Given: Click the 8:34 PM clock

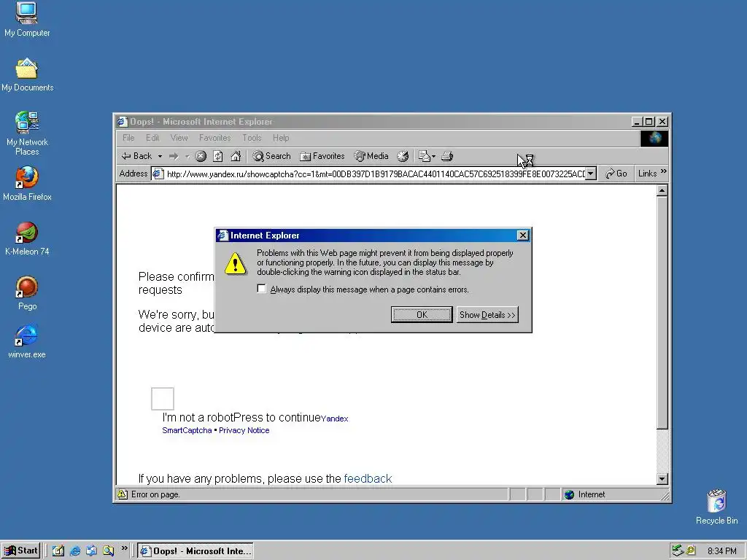Looking at the screenshot, I should (721, 551).
